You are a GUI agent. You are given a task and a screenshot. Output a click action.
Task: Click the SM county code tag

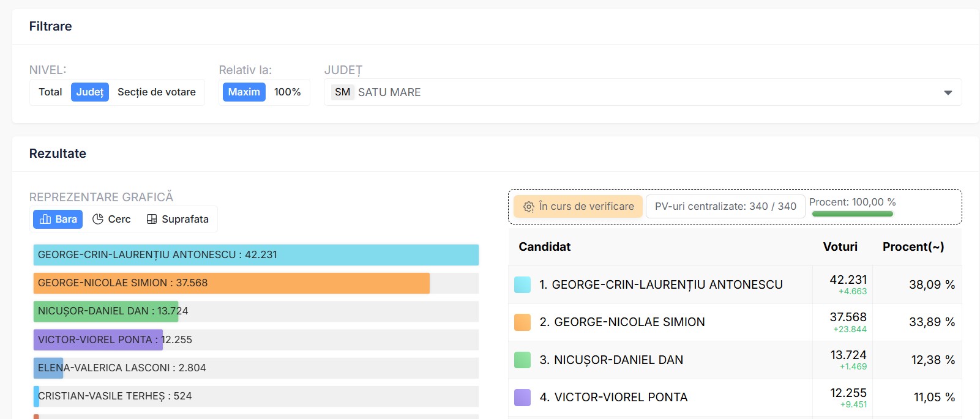click(342, 92)
